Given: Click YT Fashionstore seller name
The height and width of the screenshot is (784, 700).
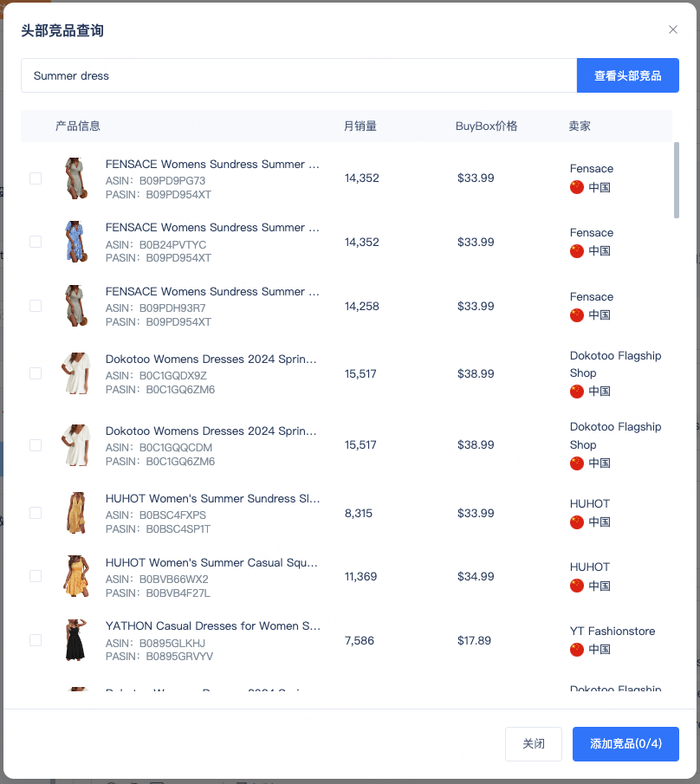Looking at the screenshot, I should coord(612,631).
